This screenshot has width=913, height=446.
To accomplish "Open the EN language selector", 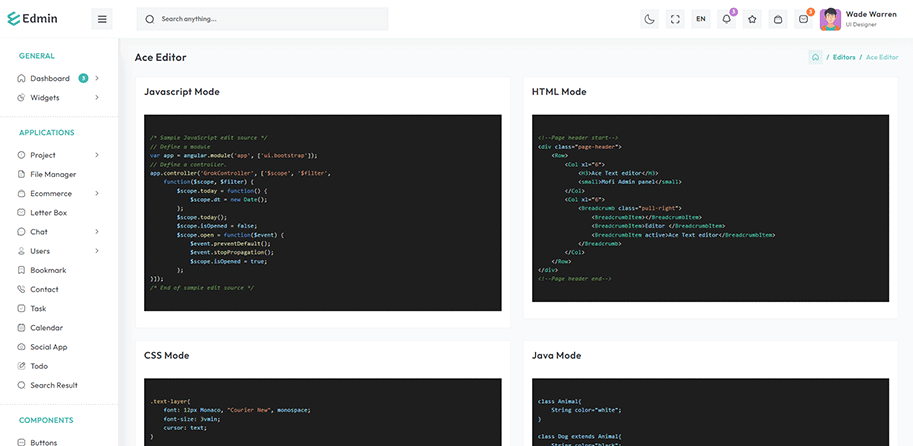I will [x=701, y=19].
